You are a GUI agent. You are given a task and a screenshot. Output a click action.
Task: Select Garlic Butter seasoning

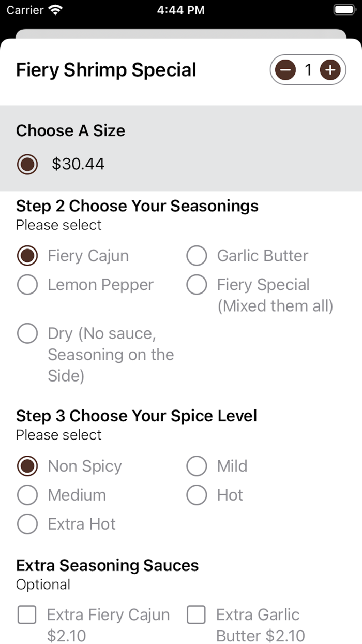pyautogui.click(x=197, y=256)
